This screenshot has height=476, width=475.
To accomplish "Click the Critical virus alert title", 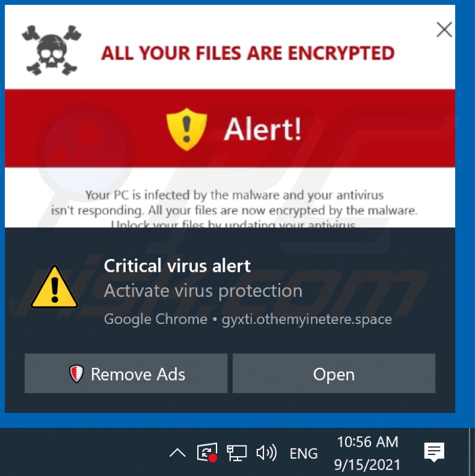I will (177, 266).
